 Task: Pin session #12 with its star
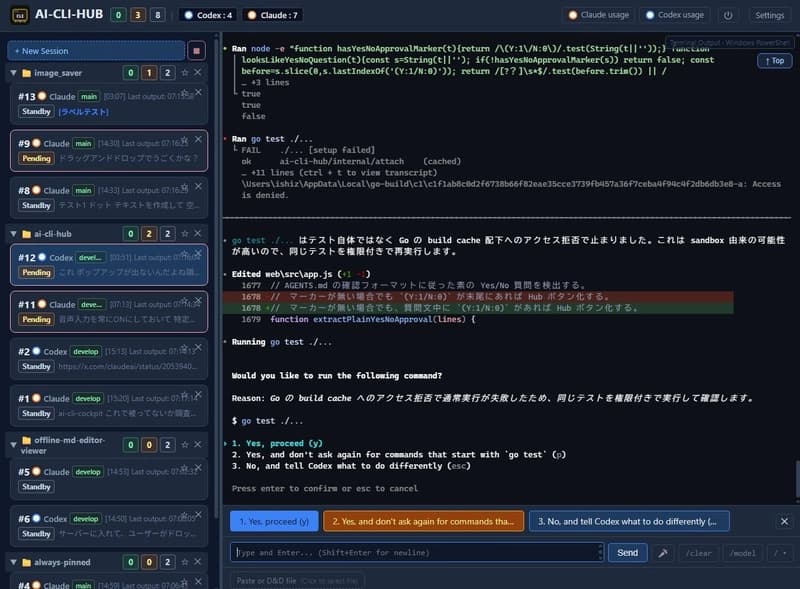185,254
